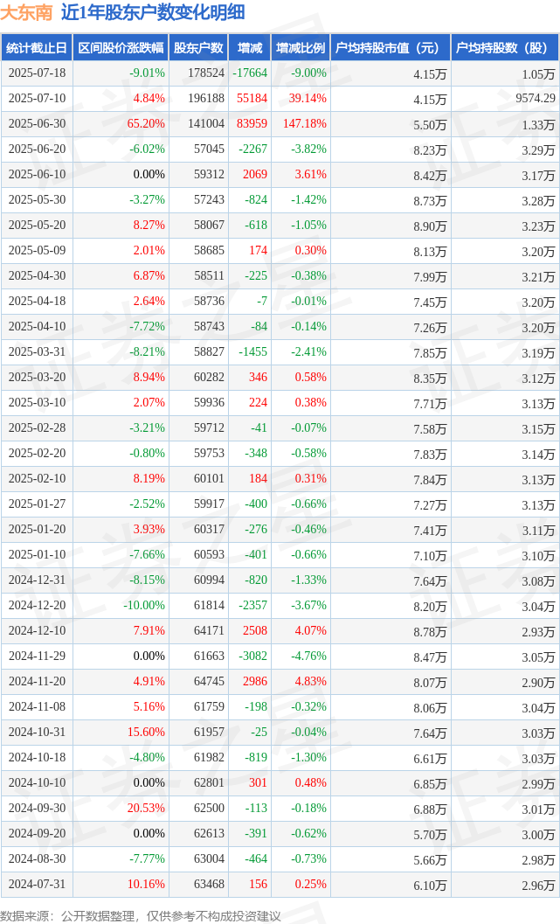Click the 近1年股东户数变化明细 title text
This screenshot has width=560, height=924.
(153, 12)
